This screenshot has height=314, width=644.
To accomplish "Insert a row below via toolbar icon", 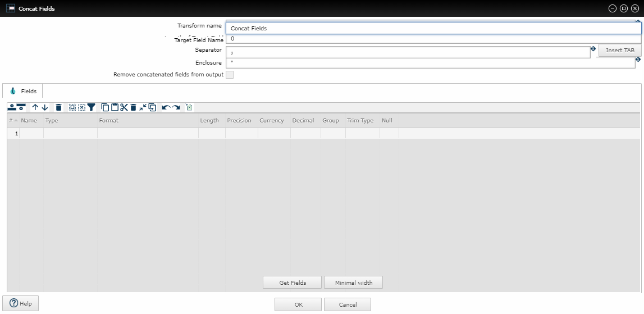I will [21, 107].
